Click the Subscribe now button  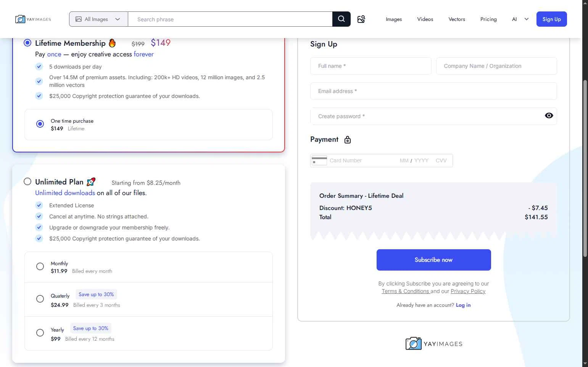pyautogui.click(x=434, y=260)
